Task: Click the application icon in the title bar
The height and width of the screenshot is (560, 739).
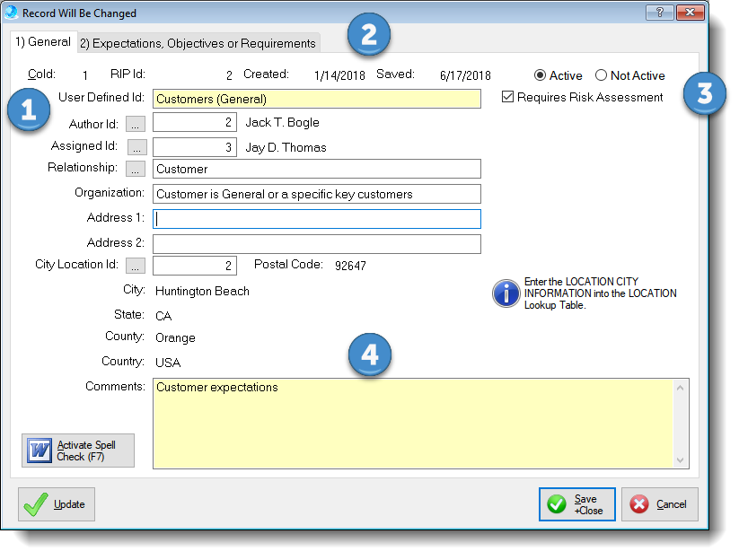Action: click(x=13, y=13)
